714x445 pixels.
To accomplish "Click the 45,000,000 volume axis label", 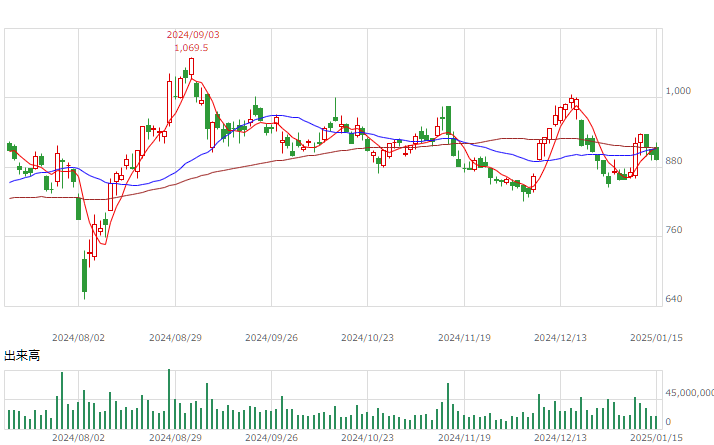I will tap(689, 393).
